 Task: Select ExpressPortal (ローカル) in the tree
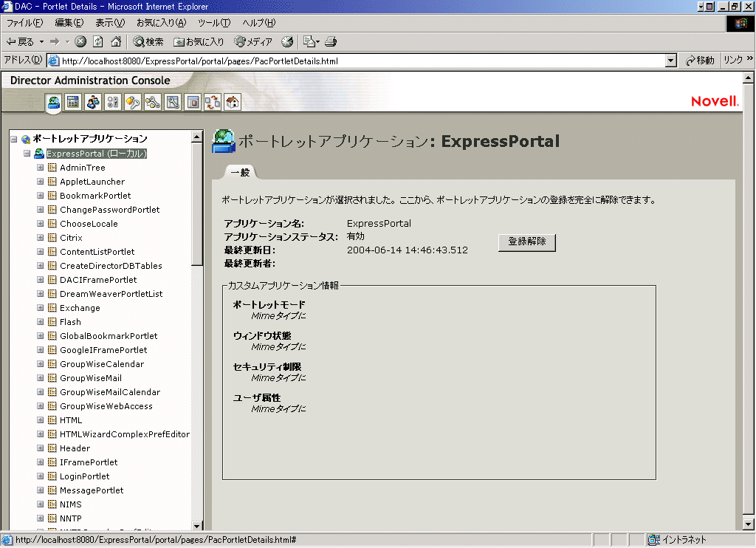point(97,154)
